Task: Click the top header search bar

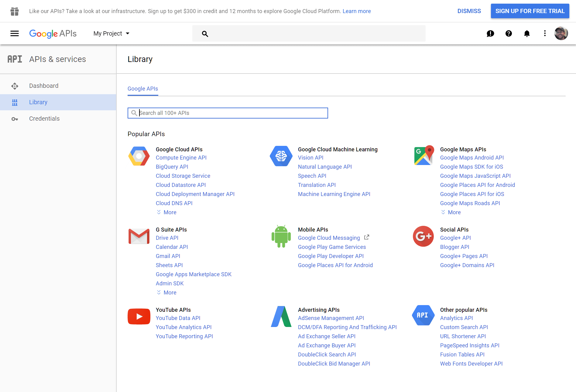Action: [309, 33]
